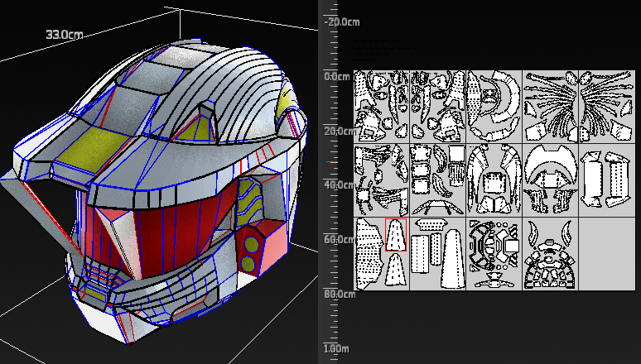Select the red-outlined trapezoid part in pattern layout

point(396,235)
